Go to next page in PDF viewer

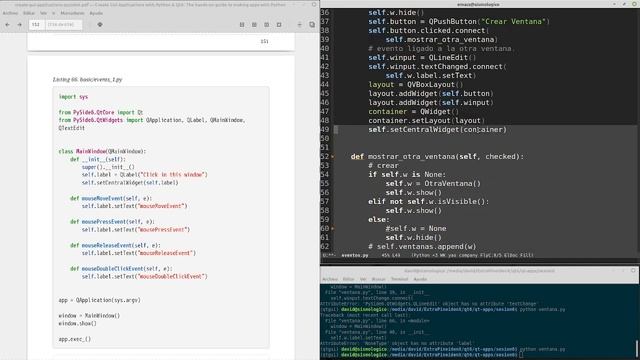tap(19, 25)
